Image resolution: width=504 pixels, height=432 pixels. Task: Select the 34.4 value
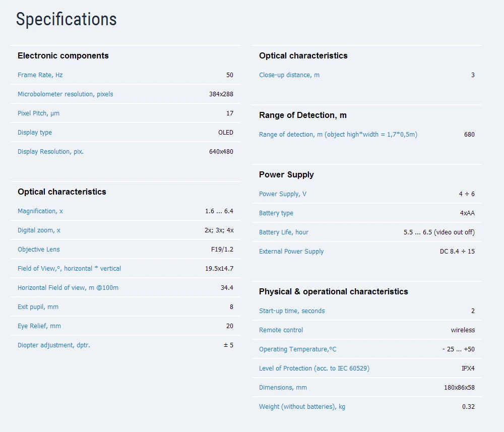(227, 288)
